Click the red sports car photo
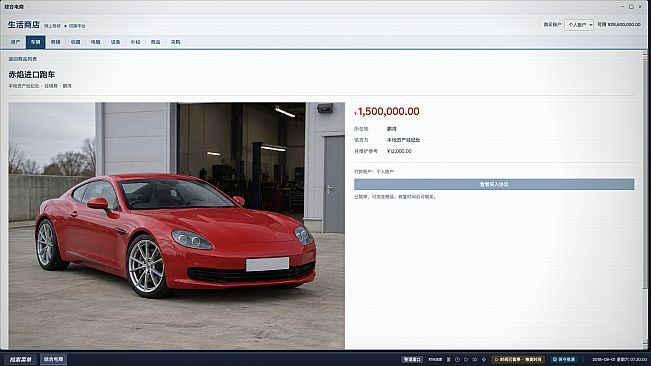The width and height of the screenshot is (651, 366). click(176, 226)
